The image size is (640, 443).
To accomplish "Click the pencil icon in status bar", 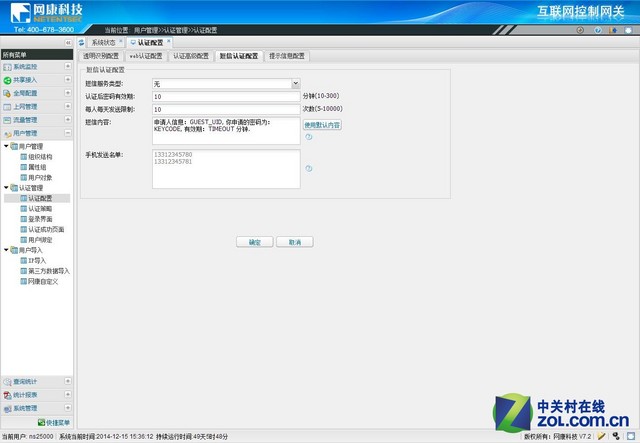I will tap(601, 436).
